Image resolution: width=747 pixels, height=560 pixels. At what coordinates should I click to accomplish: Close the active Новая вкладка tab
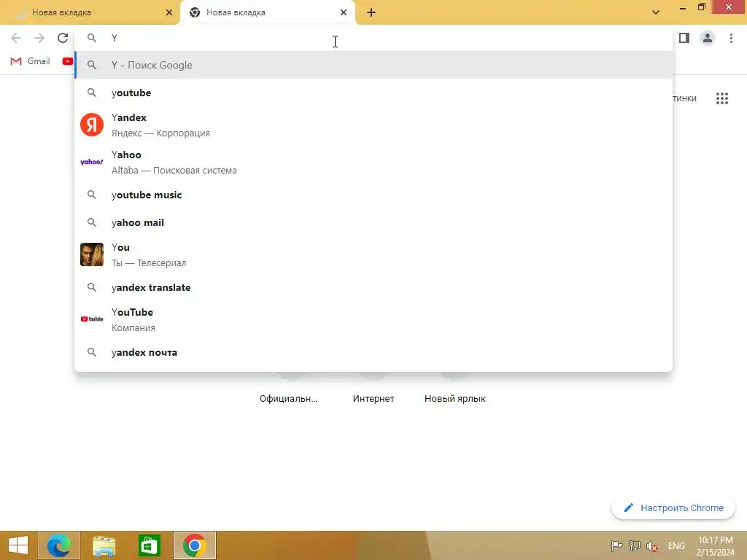344,13
